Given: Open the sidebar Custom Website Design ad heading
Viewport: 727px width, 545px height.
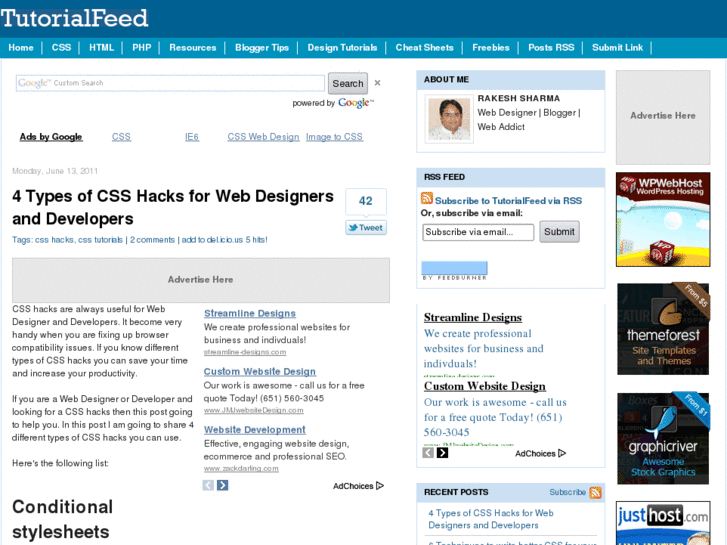Looking at the screenshot, I should coord(485,386).
